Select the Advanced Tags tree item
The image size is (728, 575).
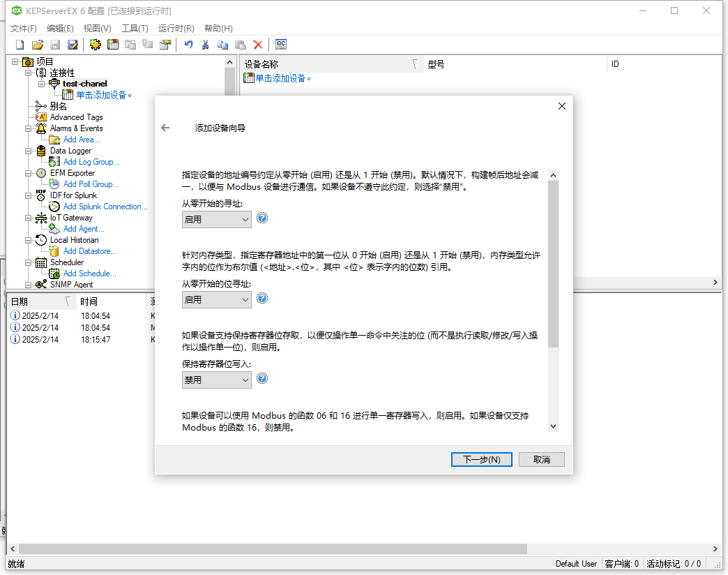(76, 117)
